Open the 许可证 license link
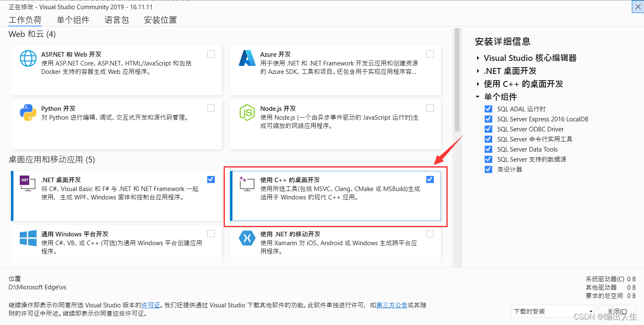 (x=150, y=305)
